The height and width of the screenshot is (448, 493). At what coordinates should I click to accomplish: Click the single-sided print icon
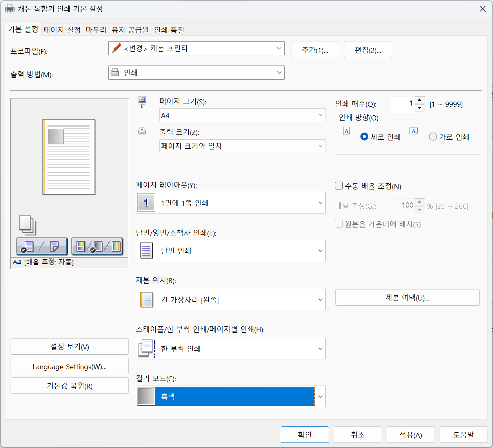pos(146,251)
